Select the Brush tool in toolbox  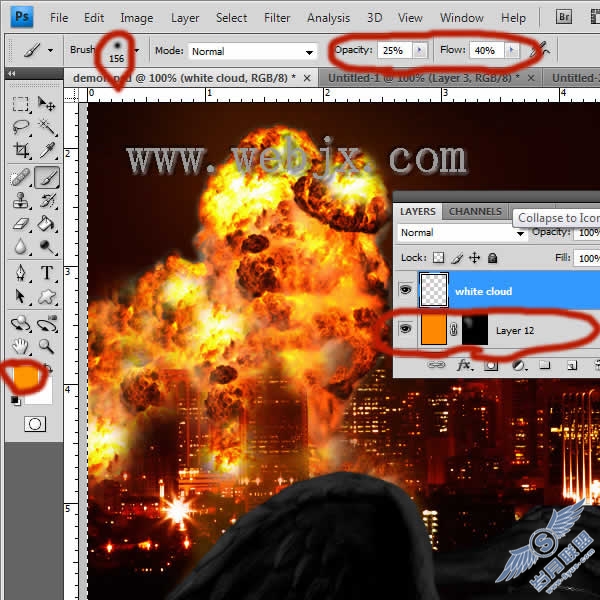click(47, 178)
